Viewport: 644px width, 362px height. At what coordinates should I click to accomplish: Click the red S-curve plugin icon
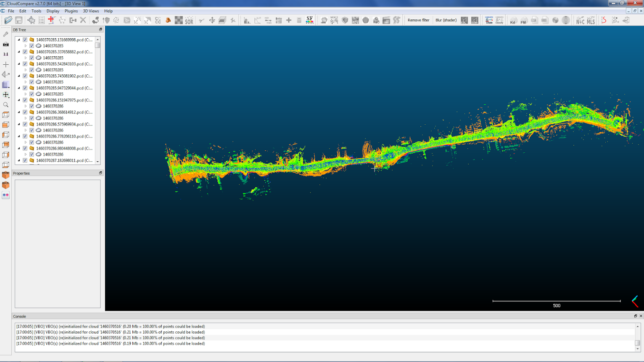tap(604, 20)
